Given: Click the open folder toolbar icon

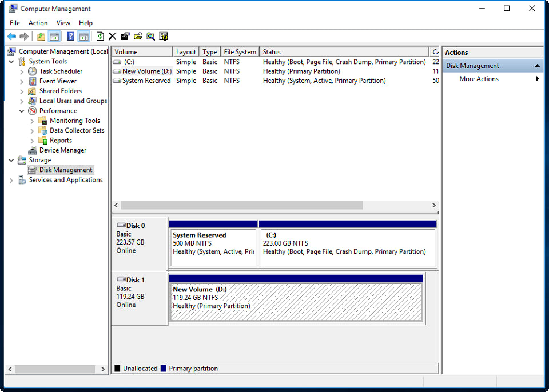Looking at the screenshot, I should 138,37.
